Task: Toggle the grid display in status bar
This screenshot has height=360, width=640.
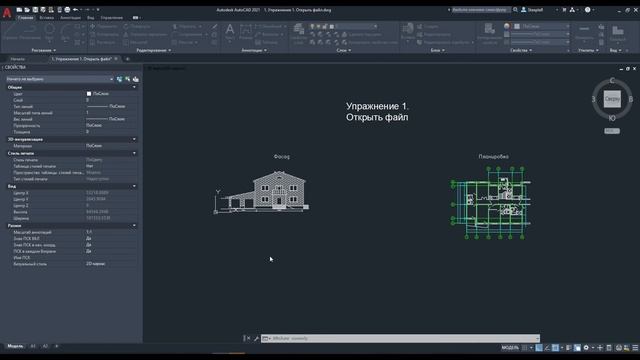Action: point(524,348)
